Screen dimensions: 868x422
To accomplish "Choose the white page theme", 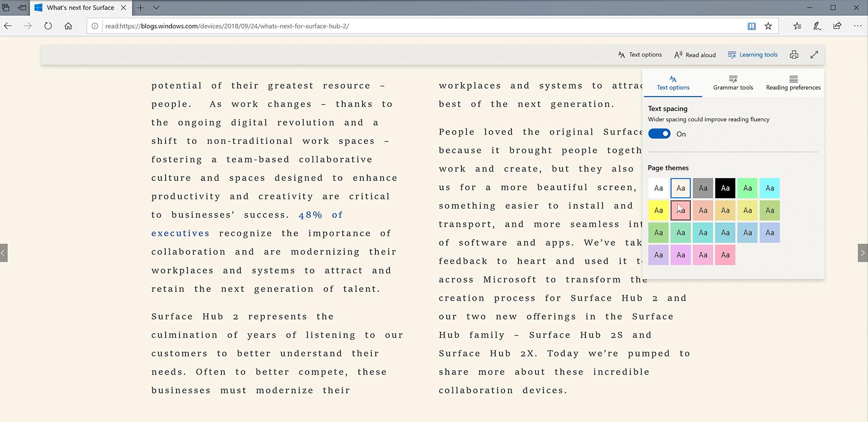I will (x=658, y=188).
